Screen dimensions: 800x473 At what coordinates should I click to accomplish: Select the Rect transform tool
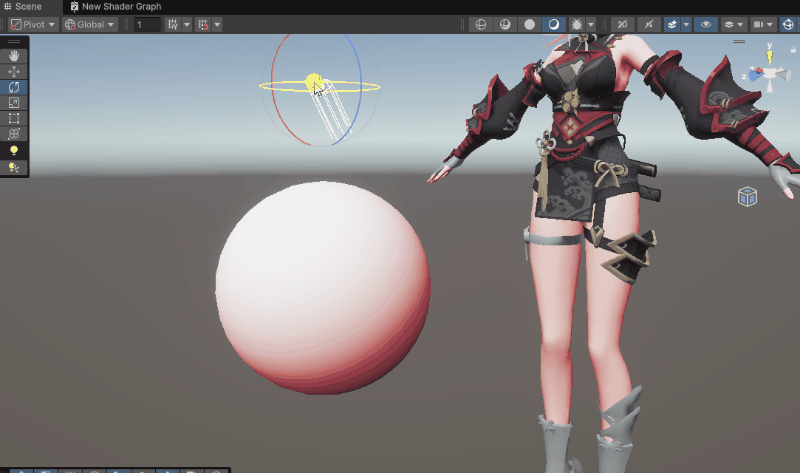tap(14, 119)
